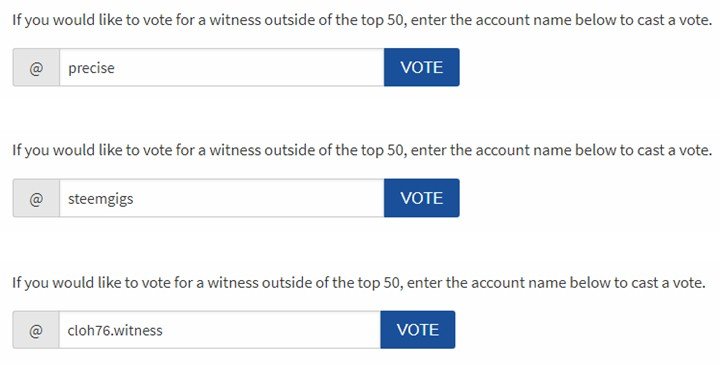Click the @ addon next to cloh76.witness
Screen dimensions: 720x365
(x=36, y=330)
